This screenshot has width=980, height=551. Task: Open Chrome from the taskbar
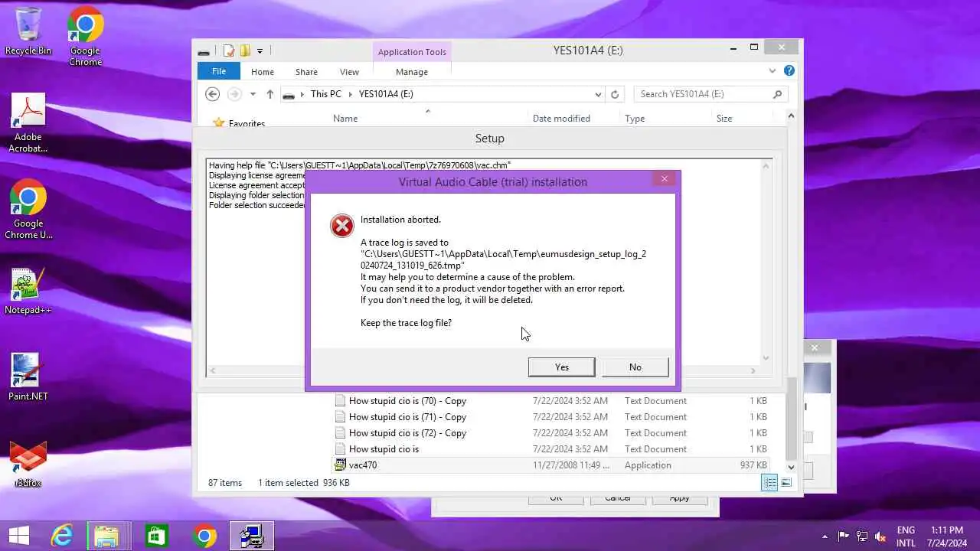click(204, 536)
